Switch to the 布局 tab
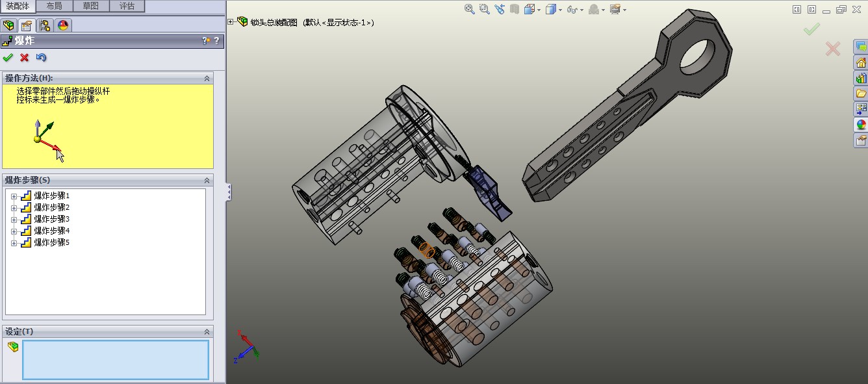 [55, 6]
